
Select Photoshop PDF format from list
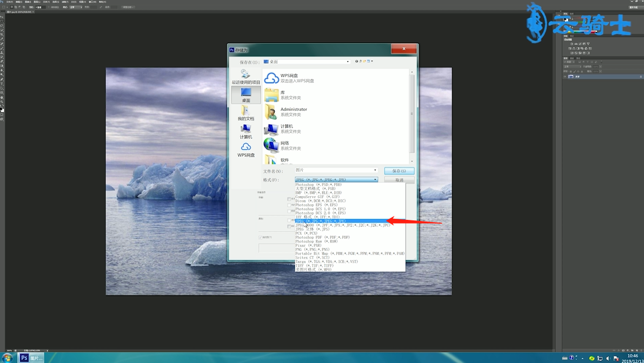(322, 238)
